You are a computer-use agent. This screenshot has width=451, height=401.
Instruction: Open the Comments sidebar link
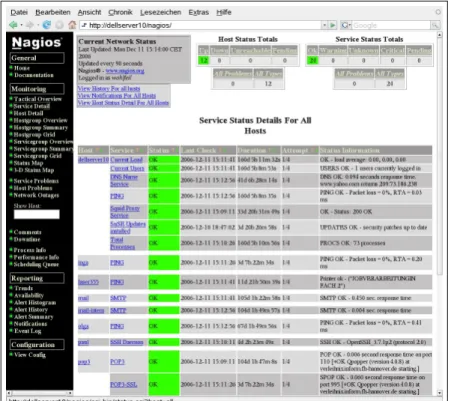[28, 232]
